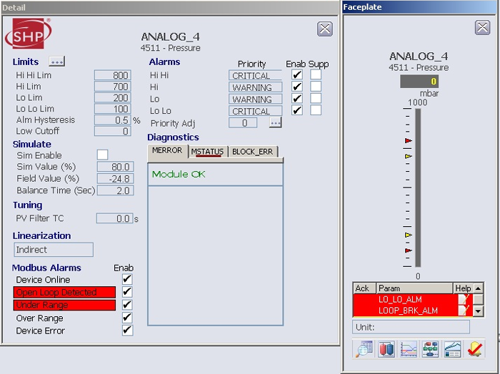This screenshot has width=500, height=374.
Task: Close the Faceplate panel with X button
Action: [x=482, y=27]
